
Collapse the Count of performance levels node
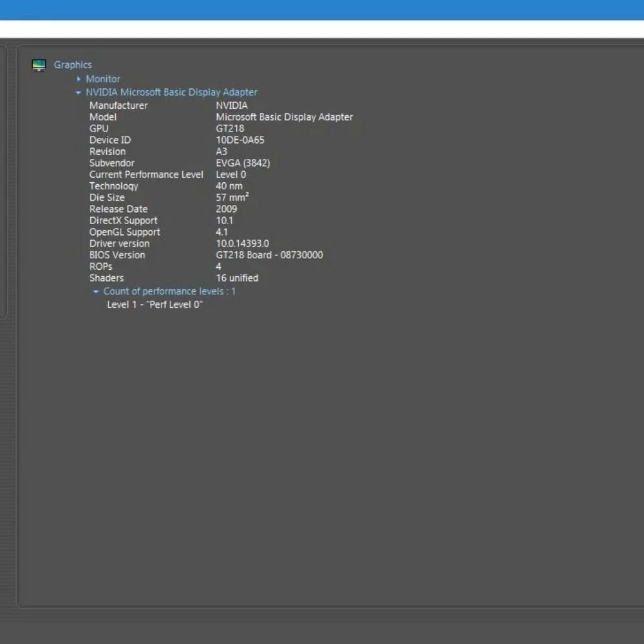(96, 292)
